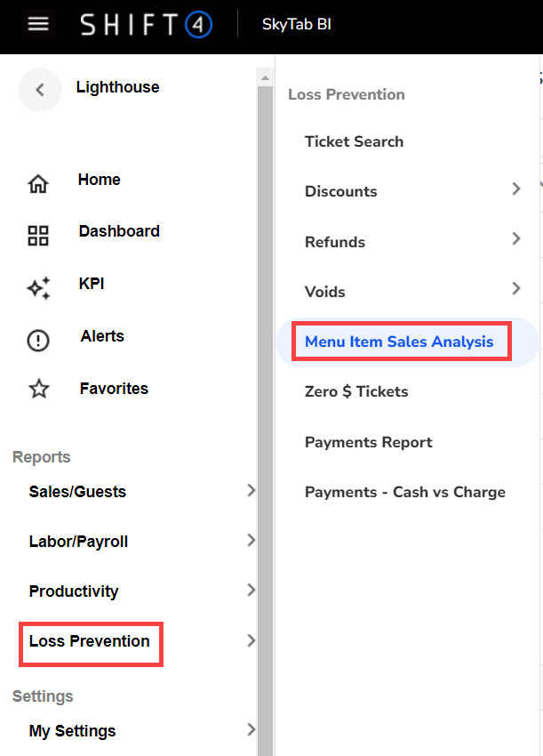Image resolution: width=543 pixels, height=756 pixels.
Task: Expand the Voids submenu chevron
Action: click(x=516, y=288)
